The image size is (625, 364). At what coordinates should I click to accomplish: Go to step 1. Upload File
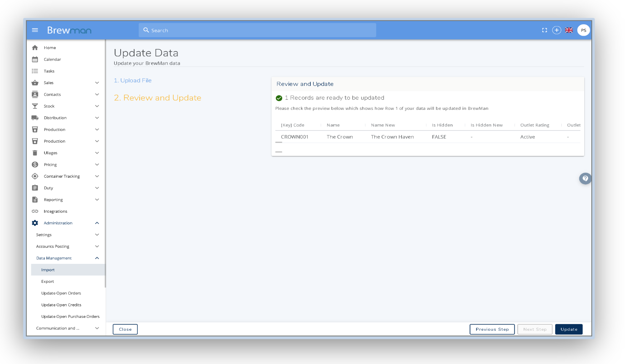pyautogui.click(x=133, y=80)
